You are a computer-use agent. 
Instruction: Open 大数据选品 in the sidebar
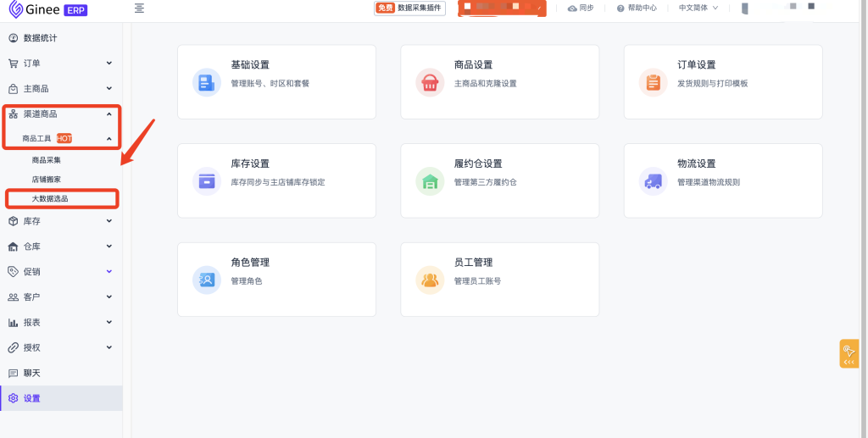click(50, 198)
